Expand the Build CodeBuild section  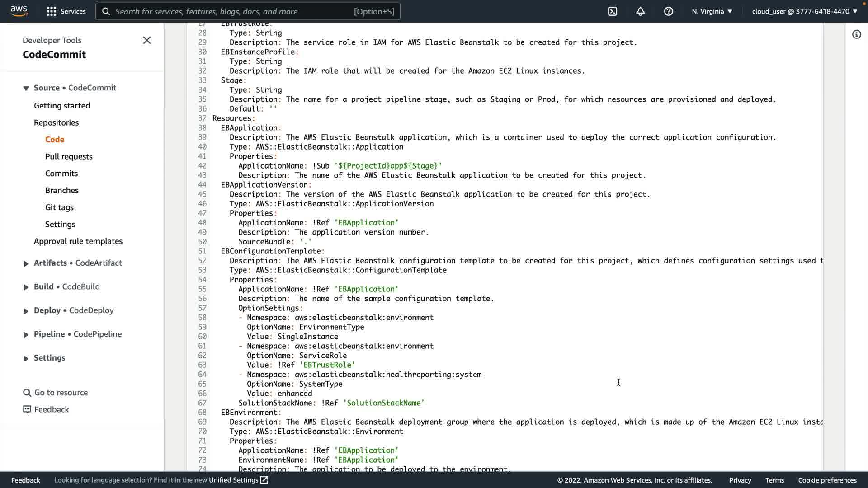coord(26,287)
